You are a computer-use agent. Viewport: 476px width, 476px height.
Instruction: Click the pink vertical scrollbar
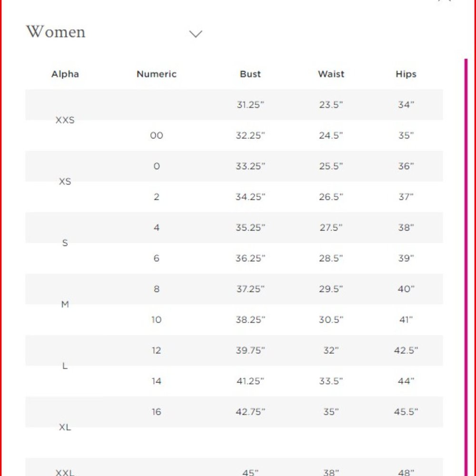pyautogui.click(x=466, y=267)
